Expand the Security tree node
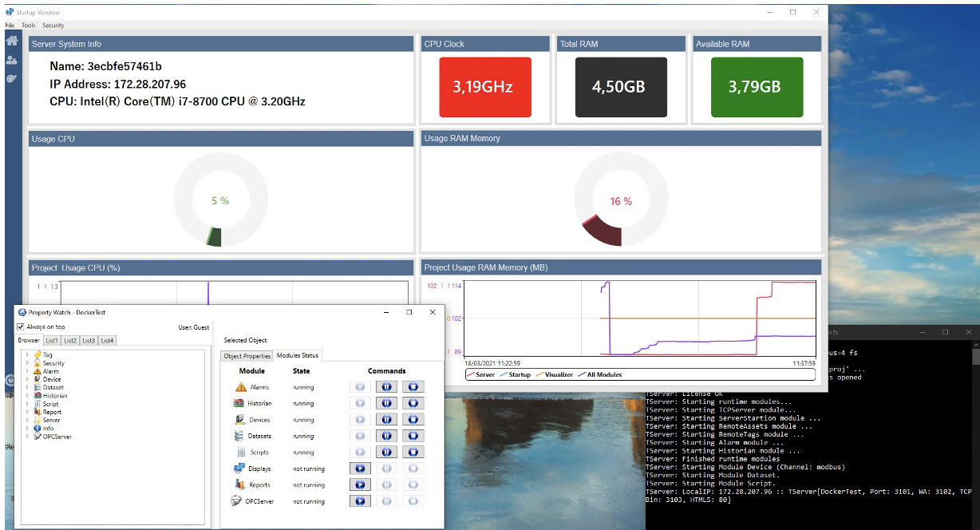The height and width of the screenshot is (530, 980). click(x=28, y=363)
